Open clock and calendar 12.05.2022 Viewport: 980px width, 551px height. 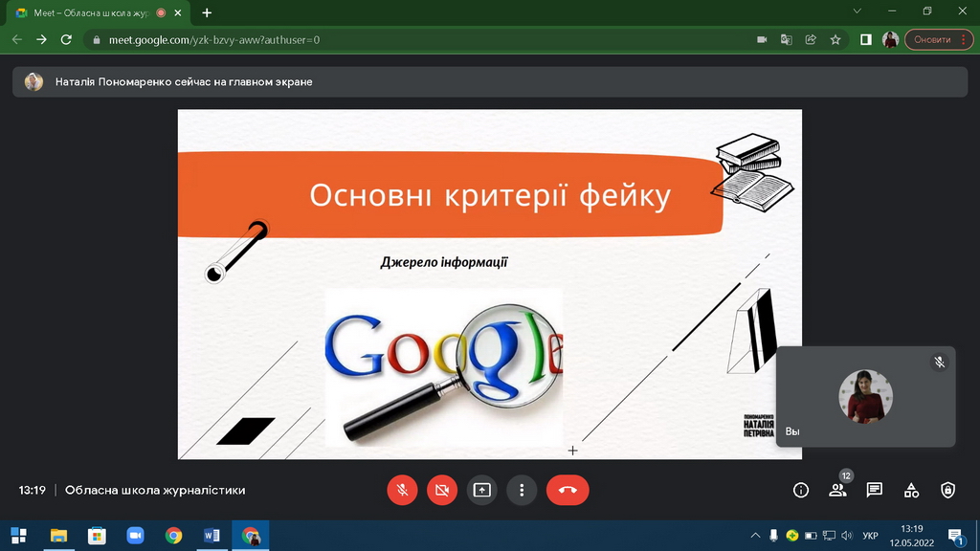912,536
